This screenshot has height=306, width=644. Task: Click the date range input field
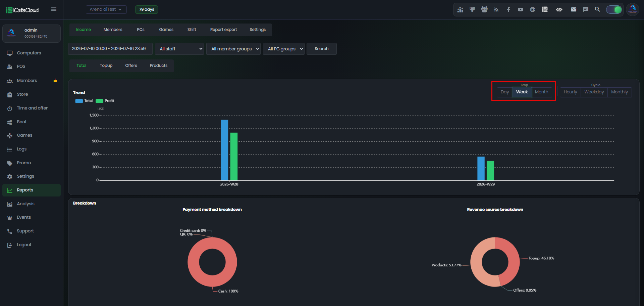(110, 49)
